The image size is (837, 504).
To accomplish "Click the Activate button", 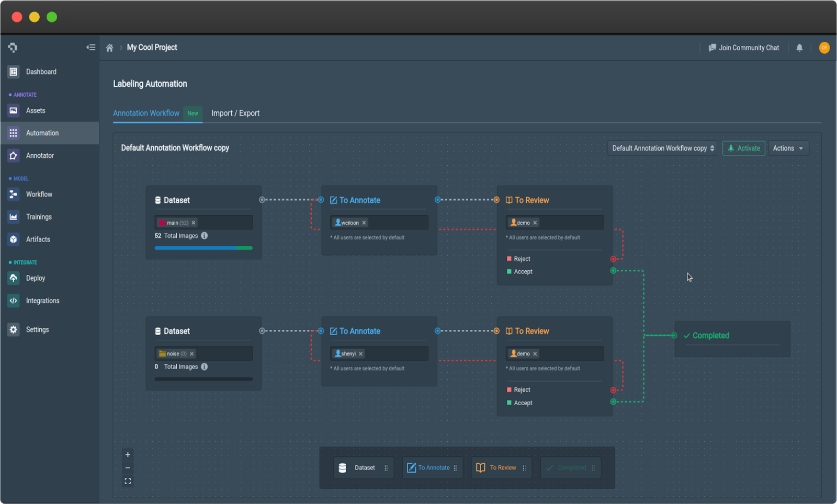I will pyautogui.click(x=744, y=148).
